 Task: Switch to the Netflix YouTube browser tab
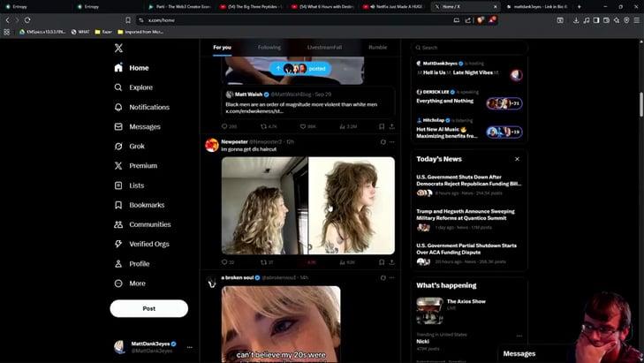click(394, 6)
